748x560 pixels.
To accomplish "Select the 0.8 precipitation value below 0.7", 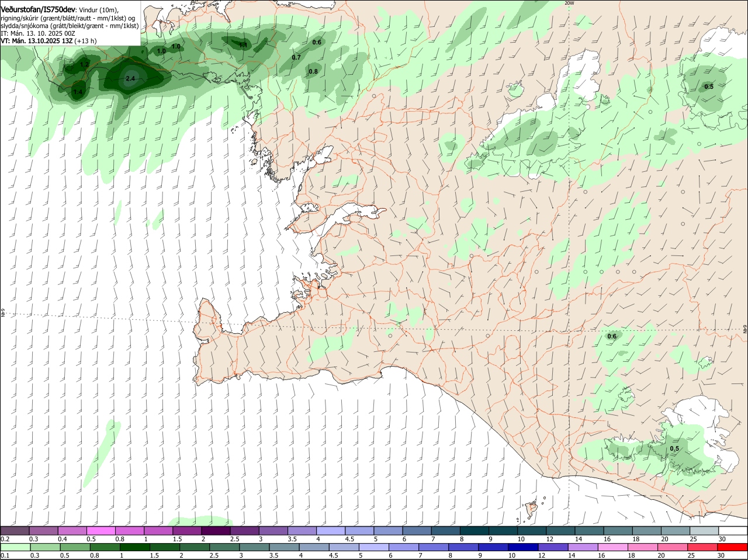I will point(313,71).
